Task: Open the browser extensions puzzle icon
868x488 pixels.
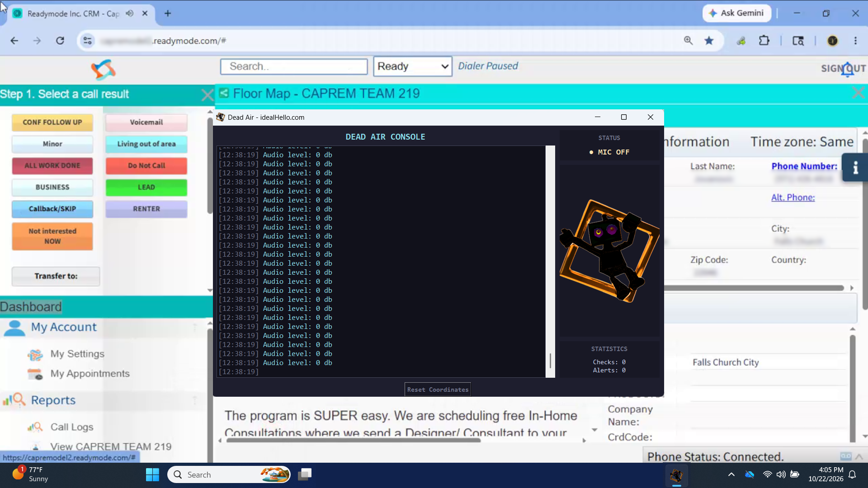Action: pyautogui.click(x=764, y=41)
